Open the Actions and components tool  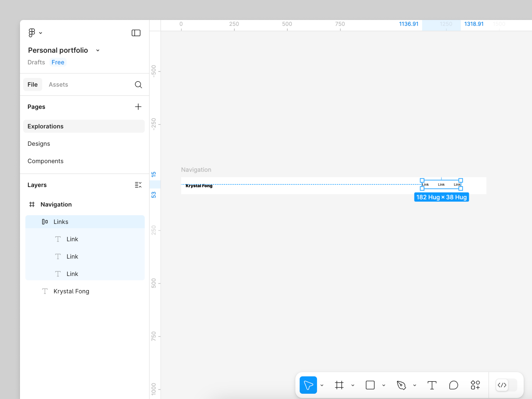click(x=475, y=385)
